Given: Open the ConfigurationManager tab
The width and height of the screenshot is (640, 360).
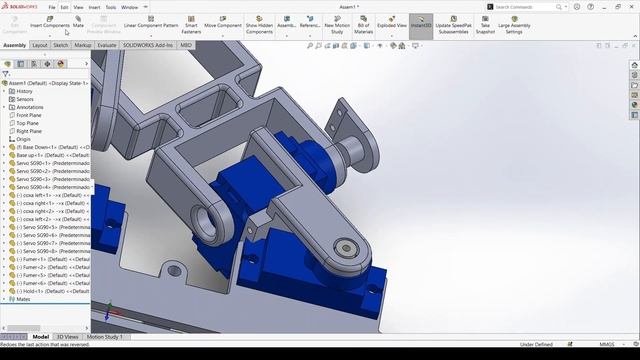Looking at the screenshot, I should tap(34, 64).
